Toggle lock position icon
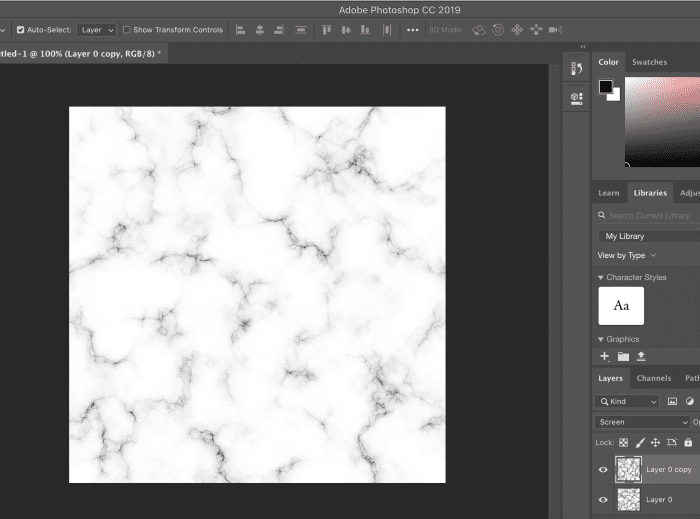The height and width of the screenshot is (519, 700). point(655,442)
